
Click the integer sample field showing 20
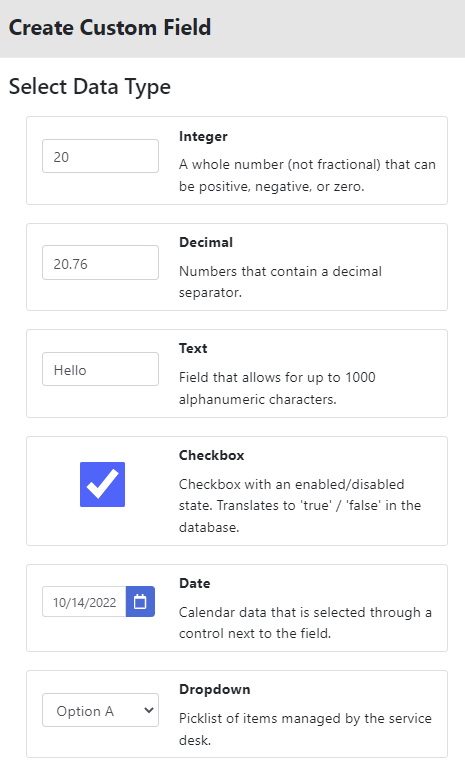(100, 156)
